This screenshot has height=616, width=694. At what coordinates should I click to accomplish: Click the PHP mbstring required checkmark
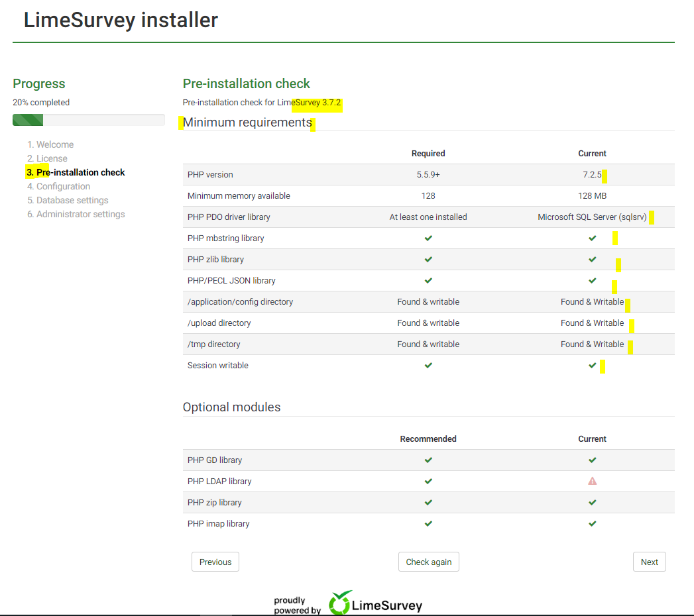(x=428, y=238)
